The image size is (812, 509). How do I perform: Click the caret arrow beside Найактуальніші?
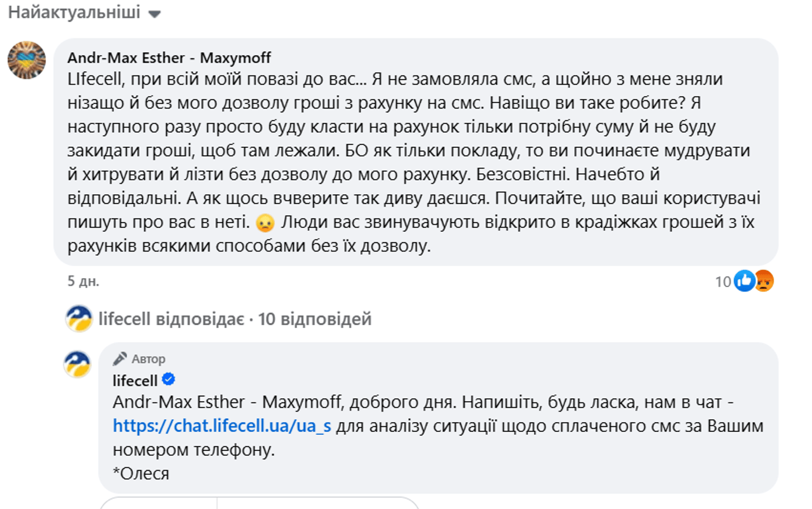click(154, 14)
